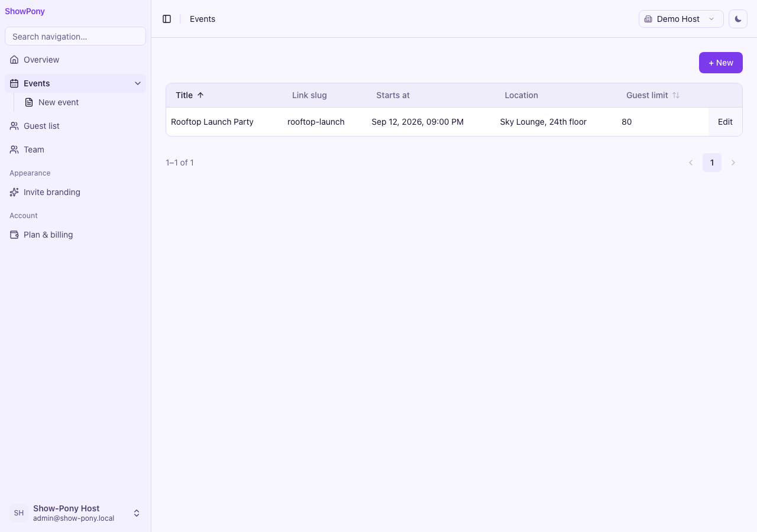The image size is (757, 532).
Task: Click the Starts at column header
Action: point(393,95)
